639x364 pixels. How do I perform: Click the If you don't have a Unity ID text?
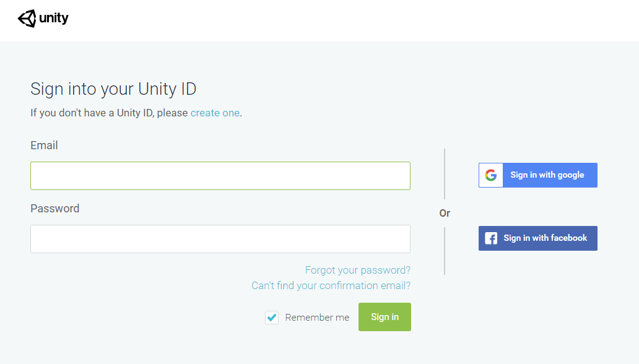click(x=109, y=113)
